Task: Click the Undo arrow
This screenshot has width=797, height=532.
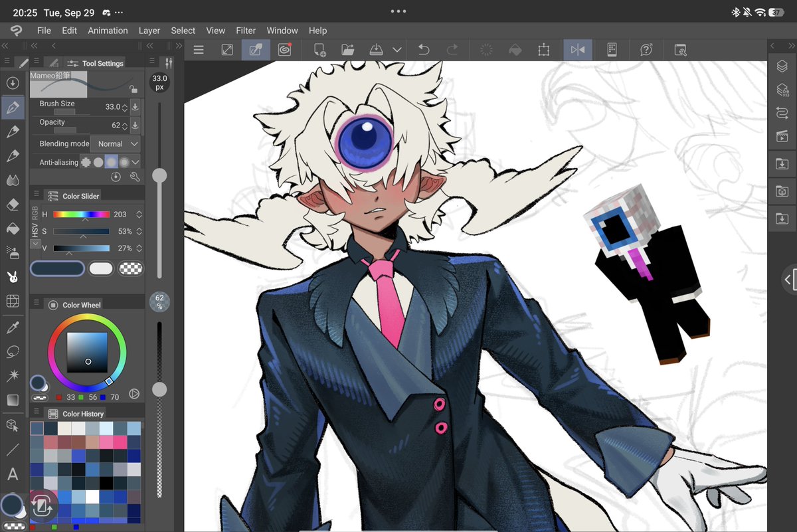Action: click(423, 50)
